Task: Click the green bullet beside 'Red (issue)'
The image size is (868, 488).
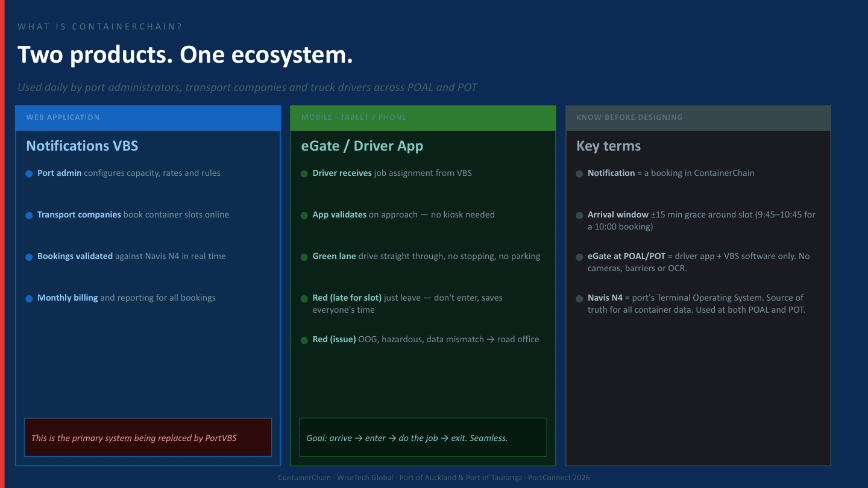Action: tap(304, 340)
